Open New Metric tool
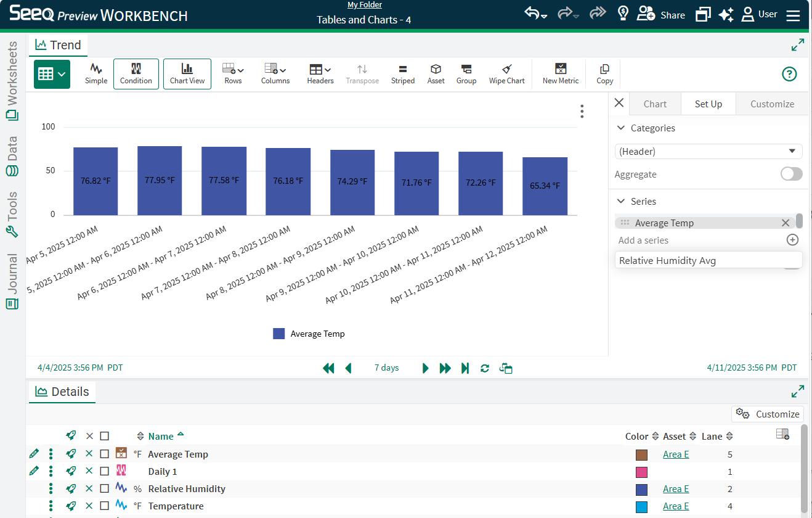 tap(560, 73)
